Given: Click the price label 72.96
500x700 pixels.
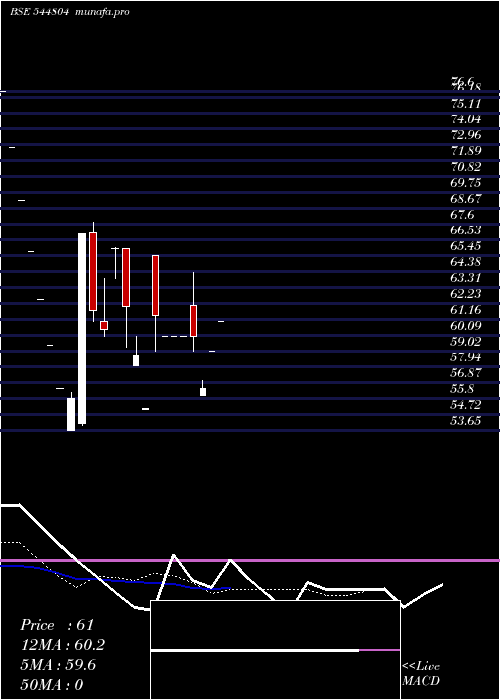Looking at the screenshot, I should pyautogui.click(x=466, y=134).
